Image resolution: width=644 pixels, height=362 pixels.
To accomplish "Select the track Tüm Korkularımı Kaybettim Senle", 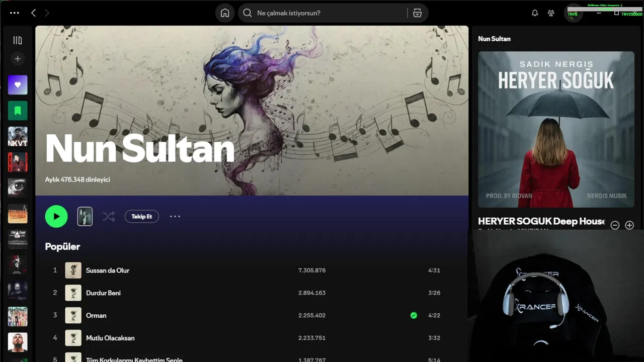I will click(134, 359).
